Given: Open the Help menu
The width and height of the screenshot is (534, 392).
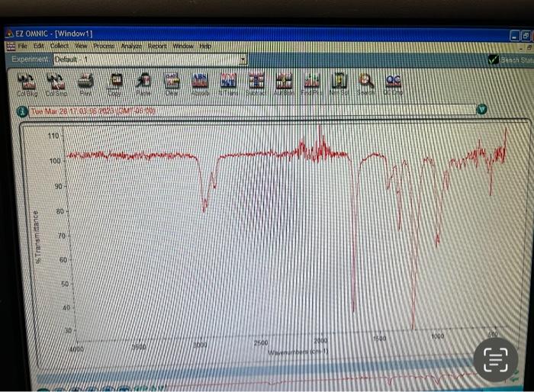Looking at the screenshot, I should point(205,46).
